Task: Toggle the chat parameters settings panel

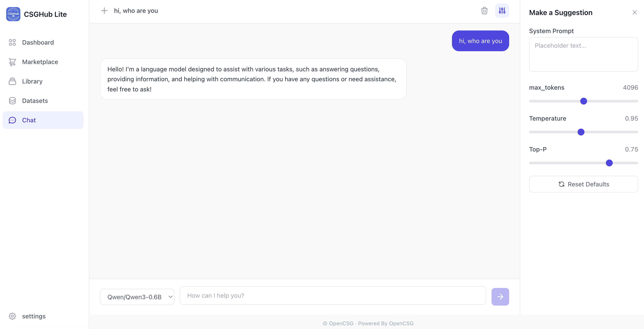Action: coord(502,11)
